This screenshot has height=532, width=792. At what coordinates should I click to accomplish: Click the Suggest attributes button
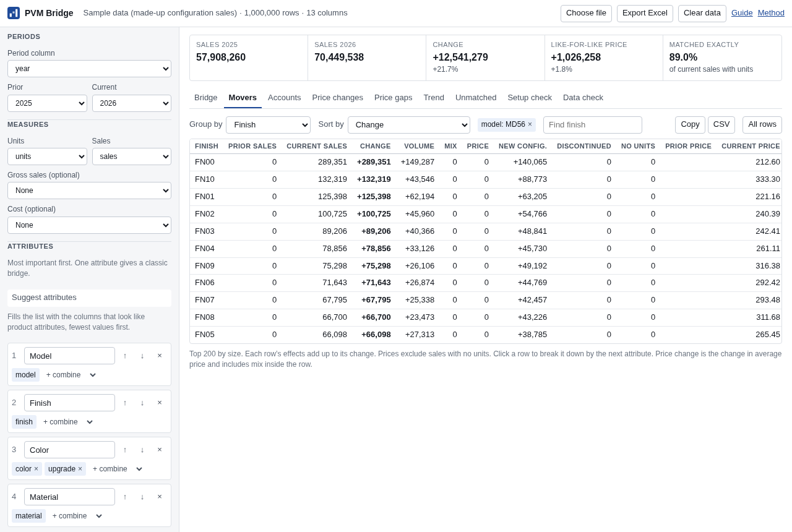(89, 298)
